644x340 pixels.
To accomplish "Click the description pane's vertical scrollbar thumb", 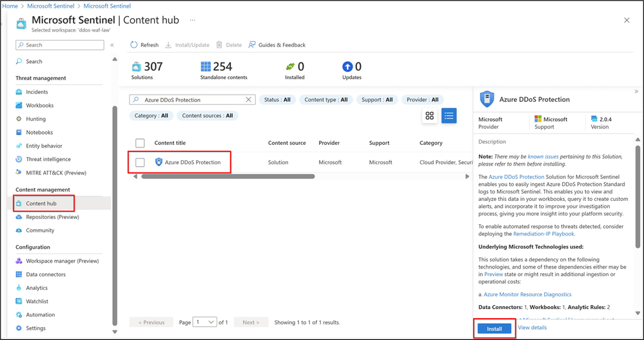I will click(638, 197).
